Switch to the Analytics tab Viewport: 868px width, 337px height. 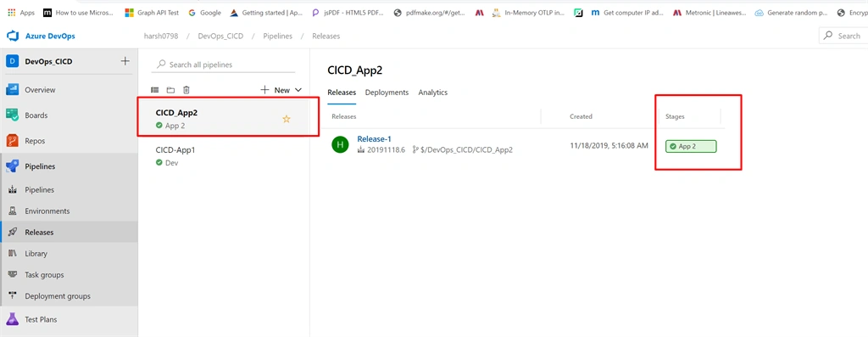coord(433,93)
